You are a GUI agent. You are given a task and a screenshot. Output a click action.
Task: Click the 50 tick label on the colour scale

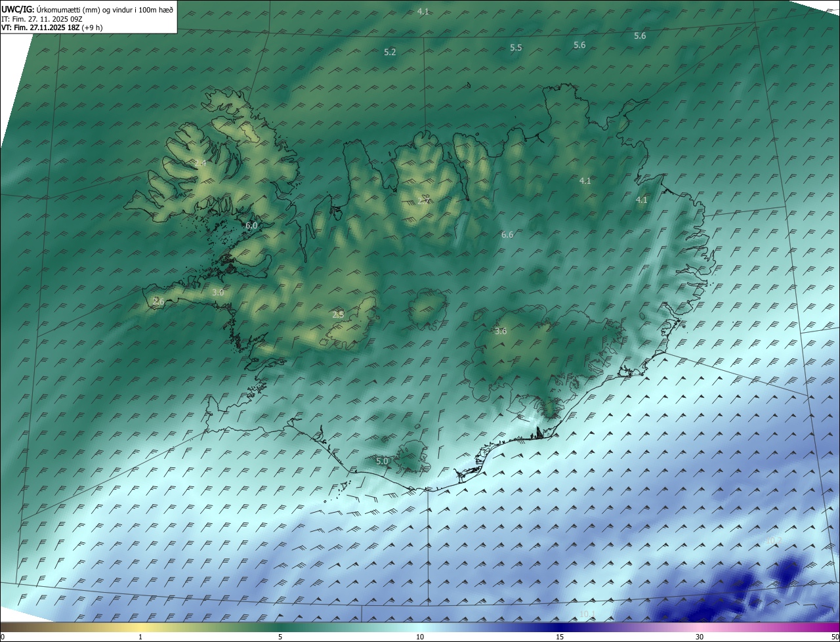pos(835,637)
